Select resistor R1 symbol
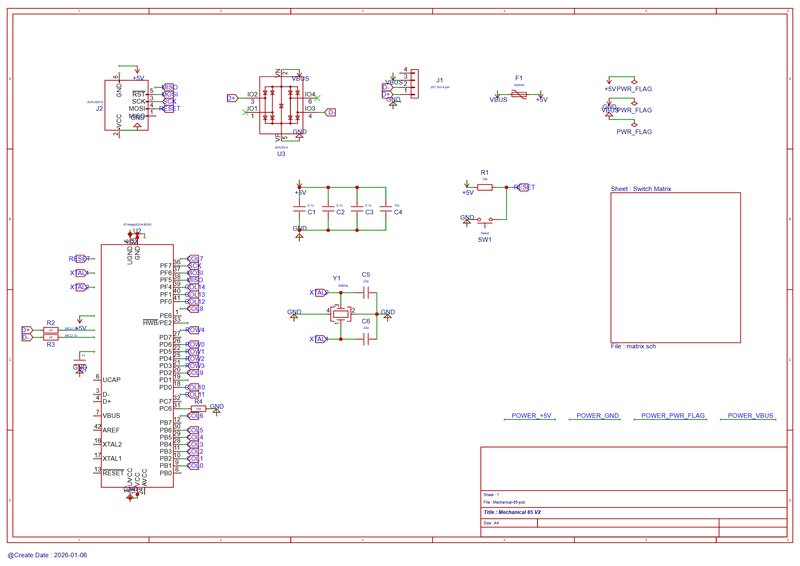Image resolution: width=800 pixels, height=566 pixels. 484,187
